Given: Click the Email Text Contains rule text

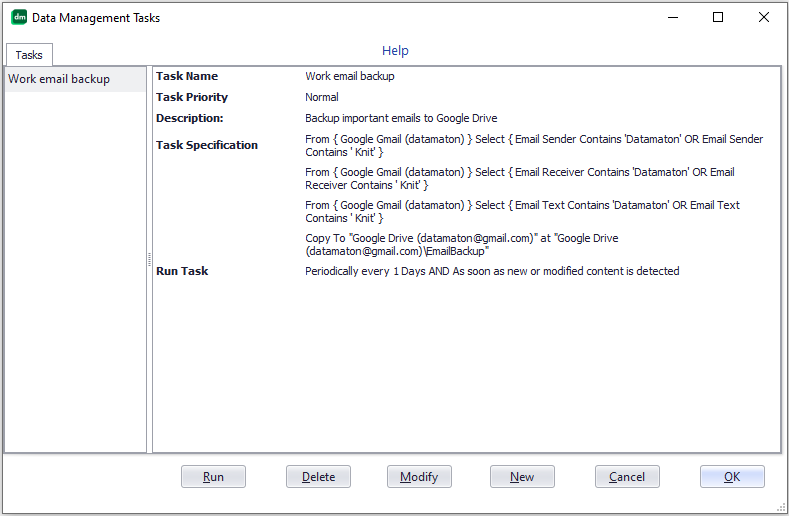Looking at the screenshot, I should click(522, 211).
